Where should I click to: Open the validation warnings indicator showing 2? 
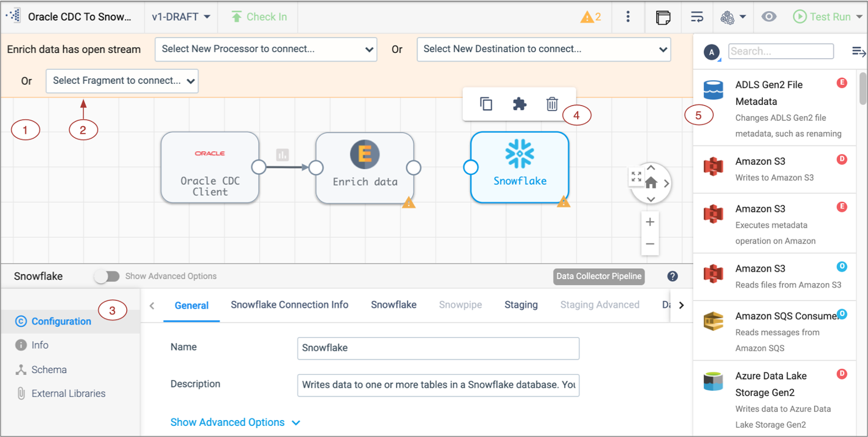(x=591, y=17)
